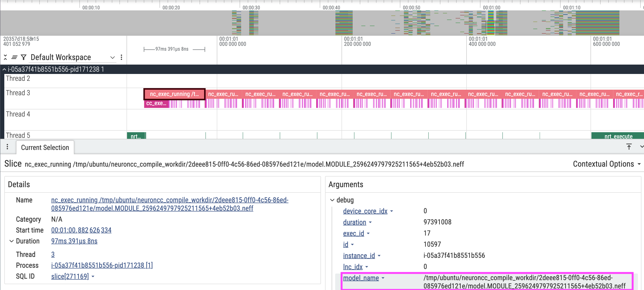Click the track sorting icon beside the filter
Image resolution: width=644 pixels, height=290 pixels.
coord(14,57)
